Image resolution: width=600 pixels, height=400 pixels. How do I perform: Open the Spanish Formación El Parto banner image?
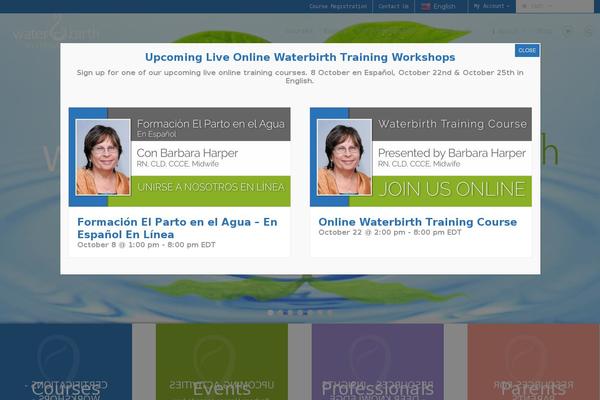point(179,157)
